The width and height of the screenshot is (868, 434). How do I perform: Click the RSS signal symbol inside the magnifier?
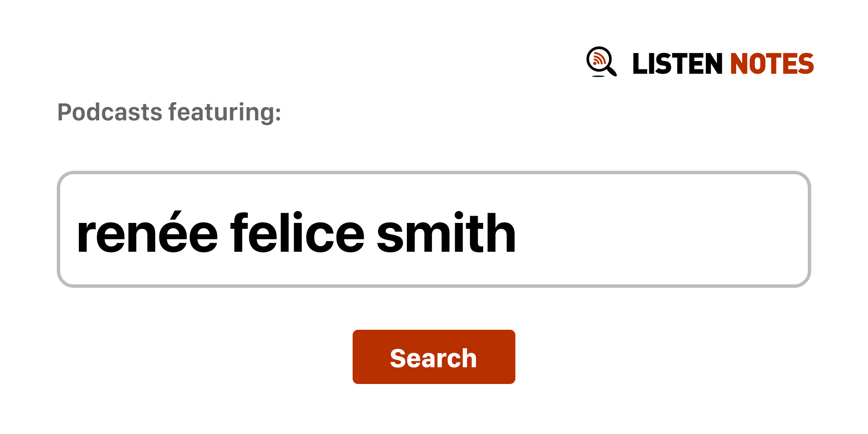tap(598, 58)
